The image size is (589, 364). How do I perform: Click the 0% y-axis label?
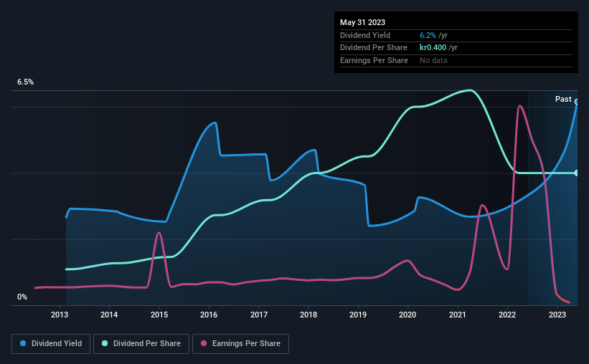[22, 297]
